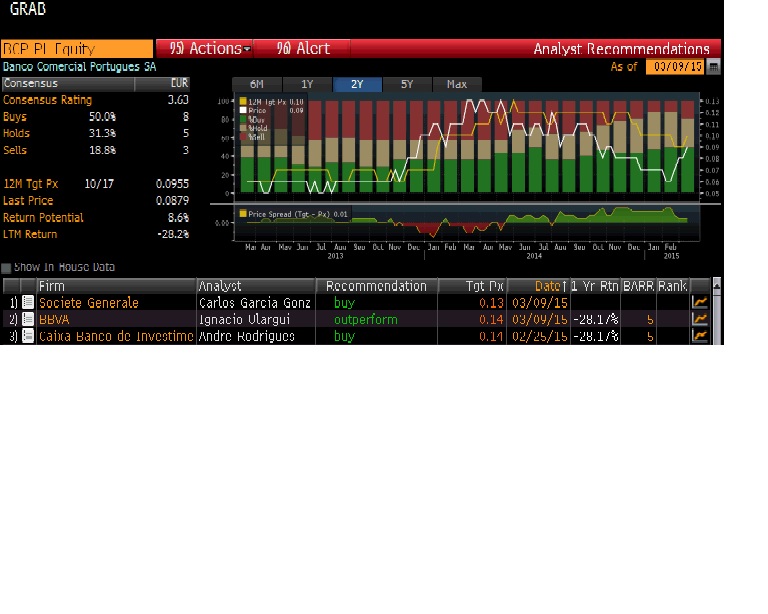Click the Price Spread legend swatch
The height and width of the screenshot is (614, 768).
click(243, 213)
